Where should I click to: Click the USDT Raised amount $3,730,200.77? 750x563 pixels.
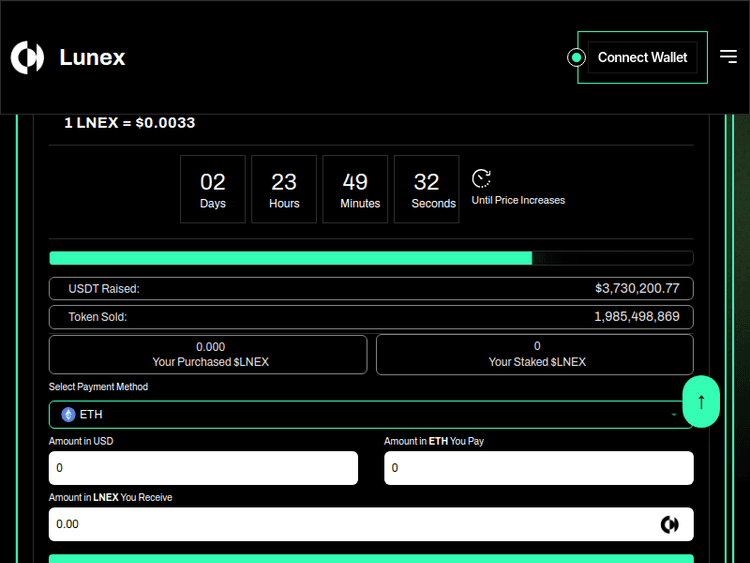637,288
